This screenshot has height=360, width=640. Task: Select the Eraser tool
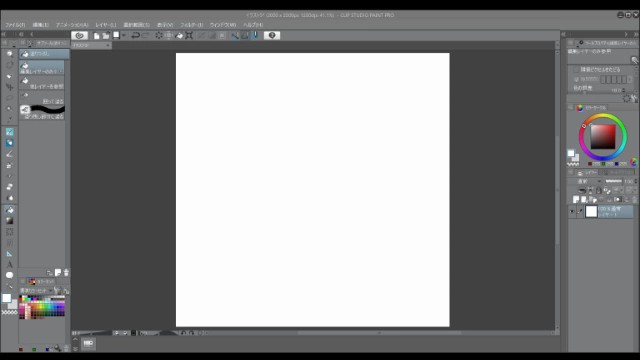pos(9,187)
